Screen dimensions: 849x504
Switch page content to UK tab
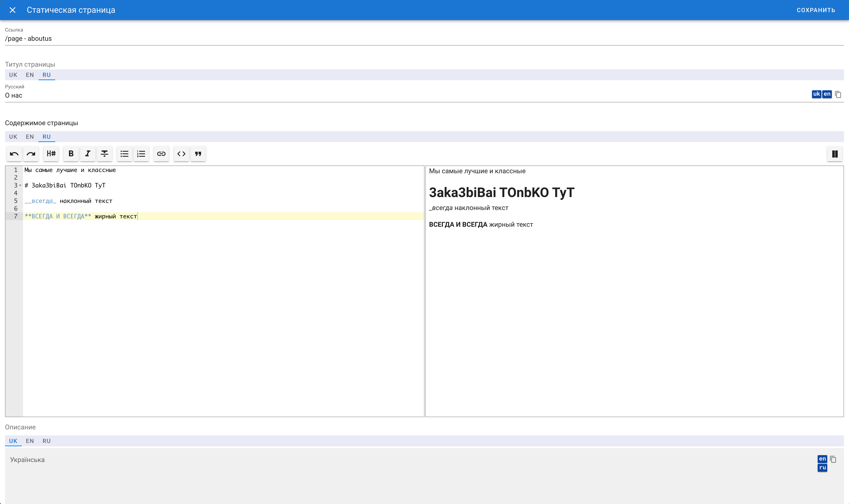click(x=13, y=137)
